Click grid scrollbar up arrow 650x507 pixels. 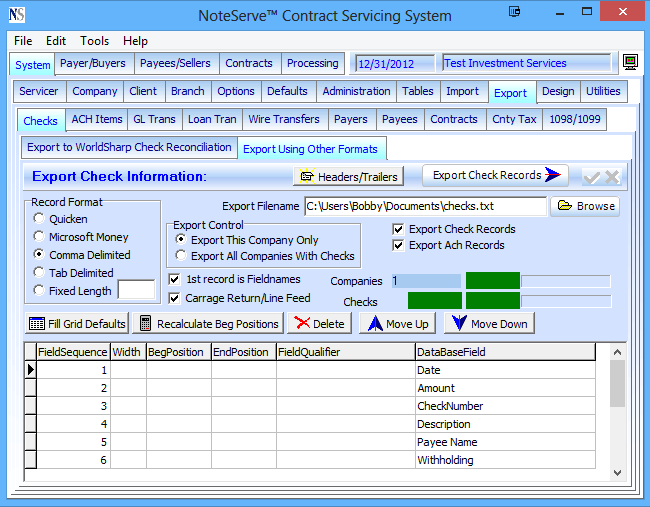[617, 352]
